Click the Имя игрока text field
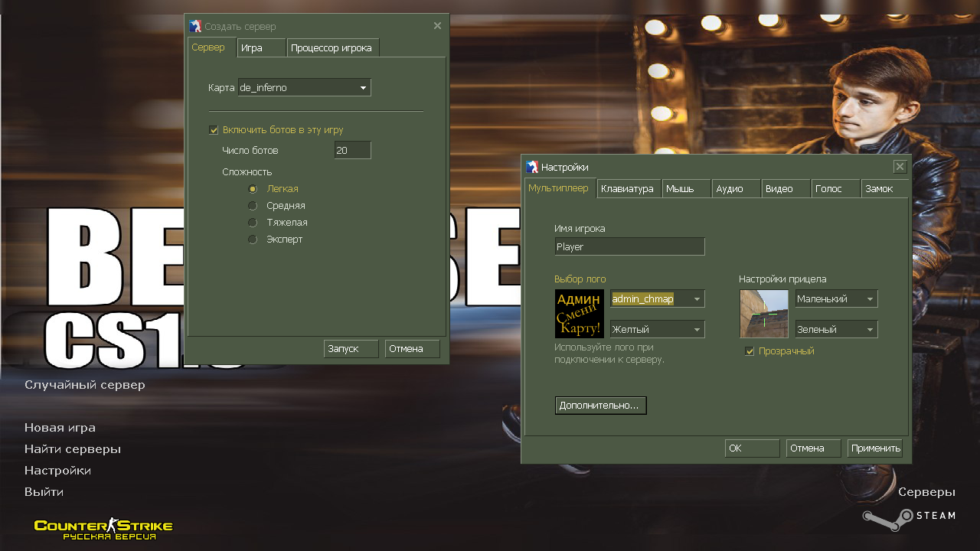 pyautogui.click(x=629, y=247)
